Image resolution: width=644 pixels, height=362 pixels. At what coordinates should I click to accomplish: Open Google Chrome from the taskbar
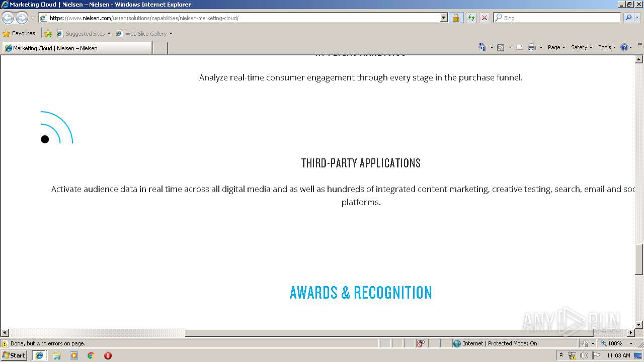click(x=91, y=355)
